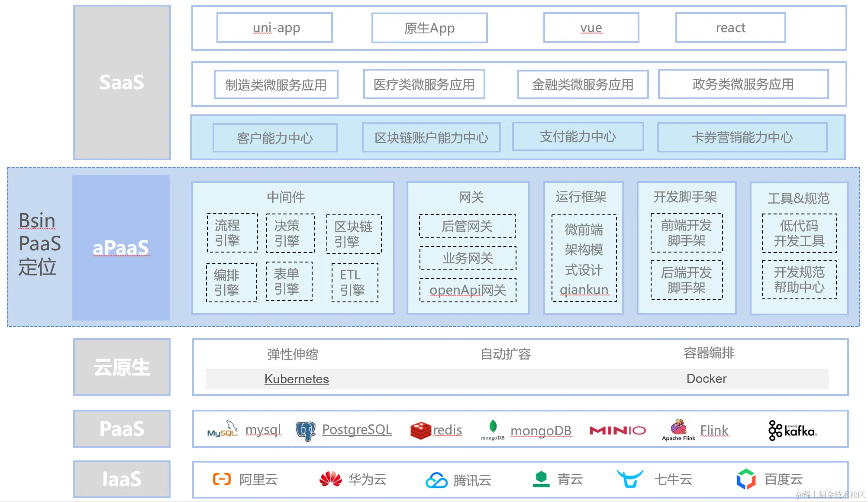The width and height of the screenshot is (868, 502).
Task: Click the blue Tencent Cloud icon
Action: click(436, 480)
